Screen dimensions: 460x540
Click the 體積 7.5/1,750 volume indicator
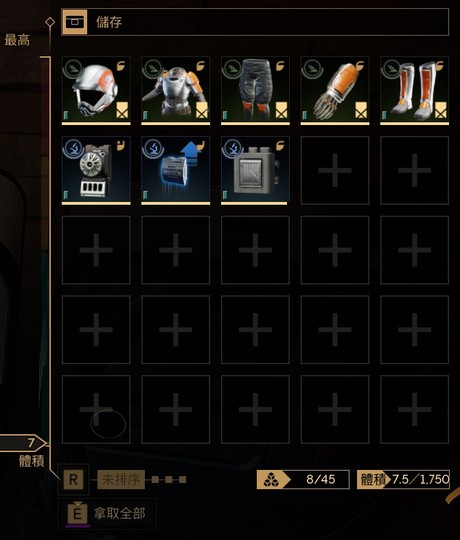403,479
